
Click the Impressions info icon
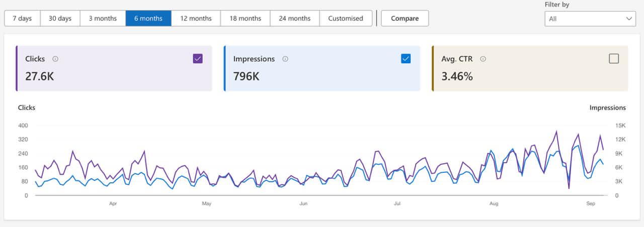[285, 59]
